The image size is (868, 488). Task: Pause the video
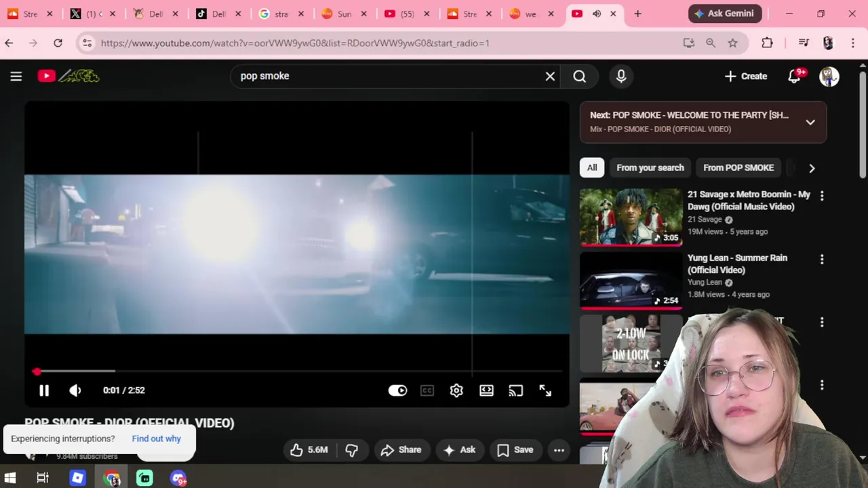(x=44, y=390)
